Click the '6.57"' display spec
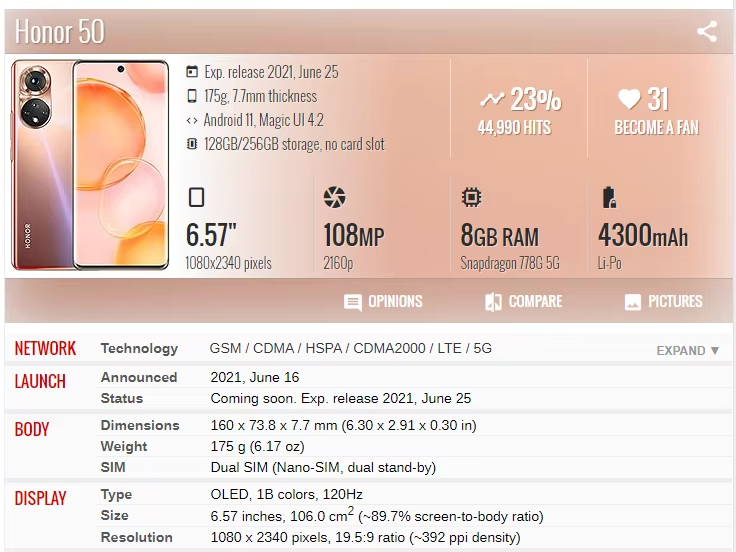This screenshot has width=736, height=552. tap(211, 235)
